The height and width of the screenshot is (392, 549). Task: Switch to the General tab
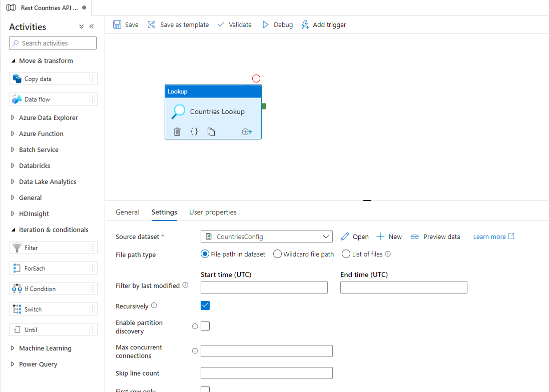pyautogui.click(x=128, y=212)
